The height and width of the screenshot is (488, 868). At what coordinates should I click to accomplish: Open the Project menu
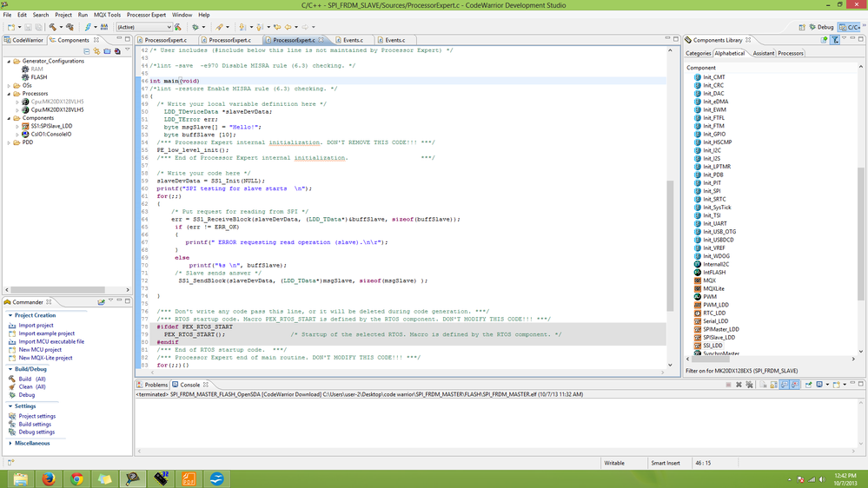pos(63,15)
